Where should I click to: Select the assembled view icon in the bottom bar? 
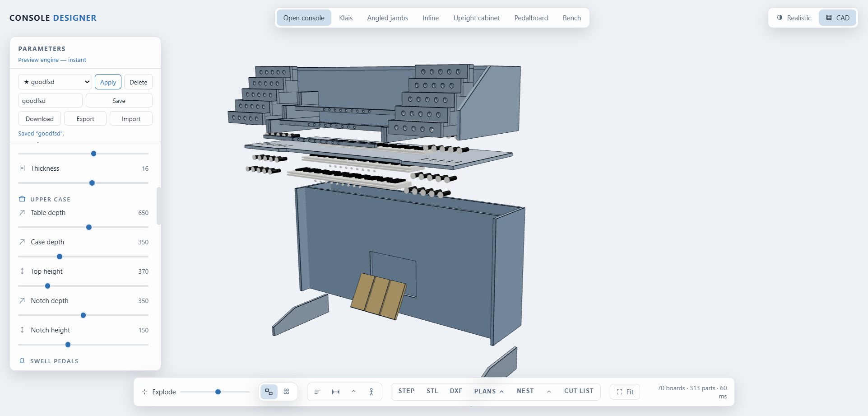click(269, 392)
